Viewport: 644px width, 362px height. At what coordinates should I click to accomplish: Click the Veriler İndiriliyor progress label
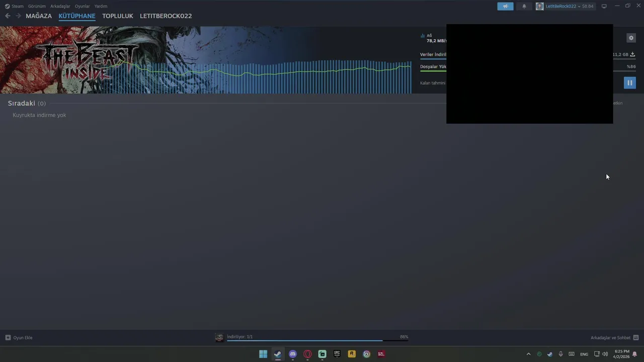coord(433,54)
